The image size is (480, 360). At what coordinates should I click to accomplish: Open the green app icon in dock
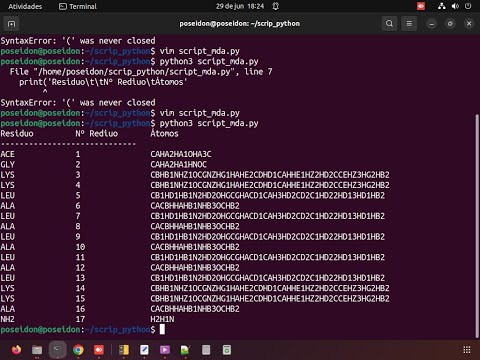point(185,350)
